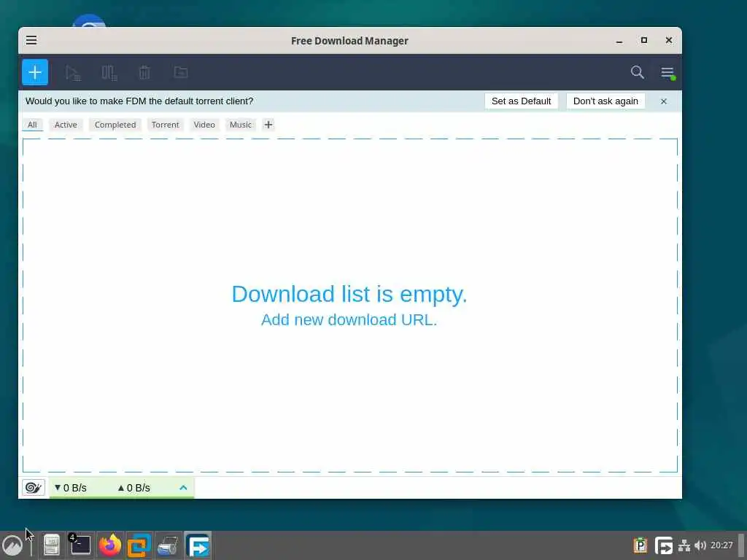Open the hamburger menu in the title bar
Viewport: 747px width, 560px height.
[31, 41]
